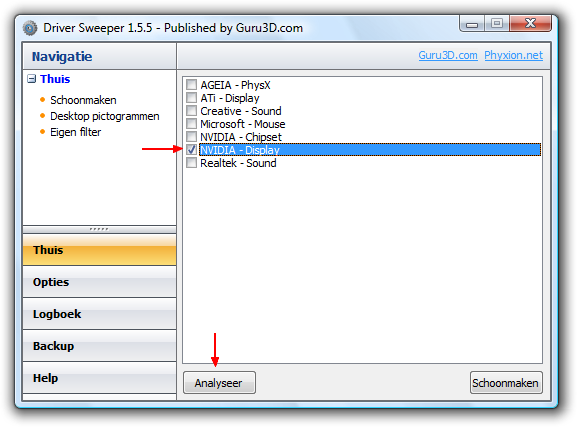577x427 pixels.
Task: Check the Microsoft - Mouse checkbox
Action: pos(191,124)
